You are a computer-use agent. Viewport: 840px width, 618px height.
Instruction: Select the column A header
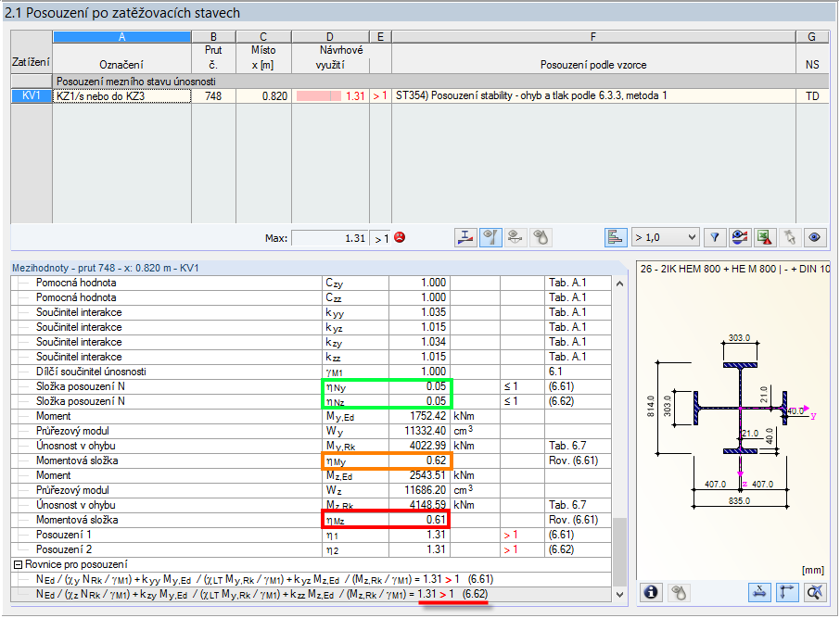point(121,37)
